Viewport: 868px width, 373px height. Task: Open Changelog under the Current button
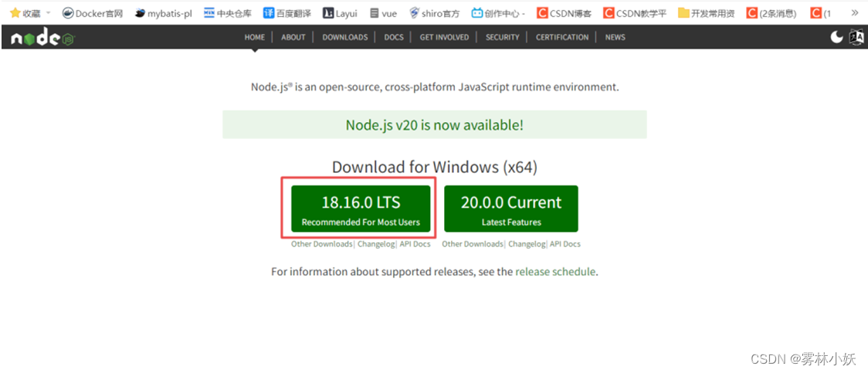[527, 244]
